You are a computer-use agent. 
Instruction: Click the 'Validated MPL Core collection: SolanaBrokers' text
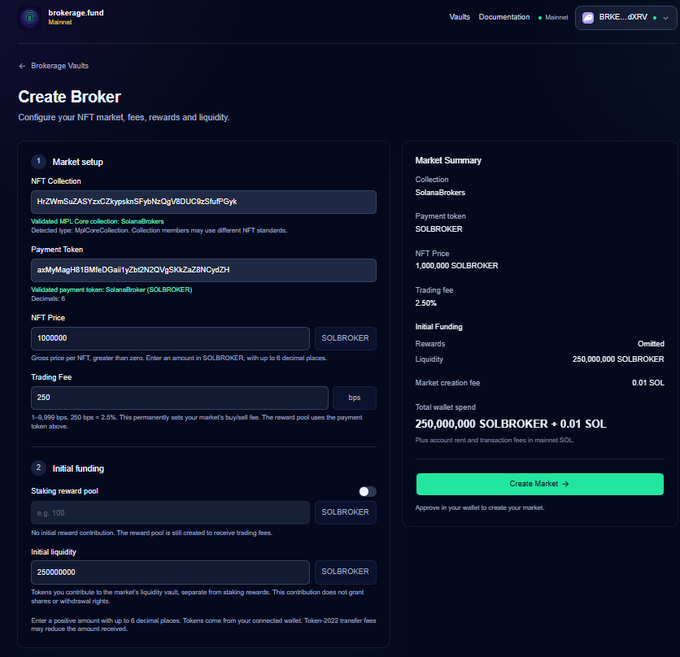98,221
